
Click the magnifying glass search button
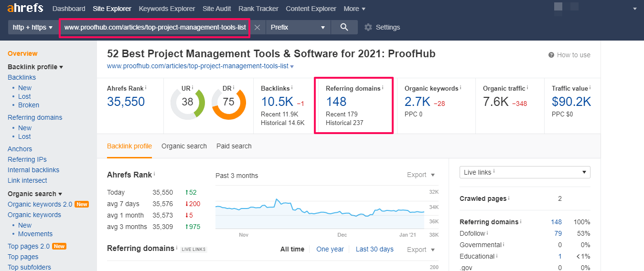point(344,27)
